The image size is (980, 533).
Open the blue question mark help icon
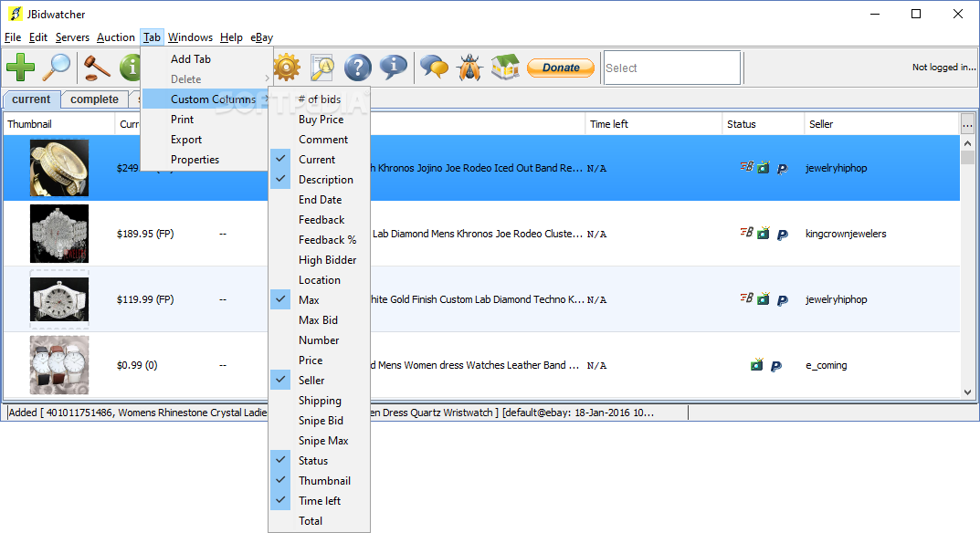tap(358, 68)
